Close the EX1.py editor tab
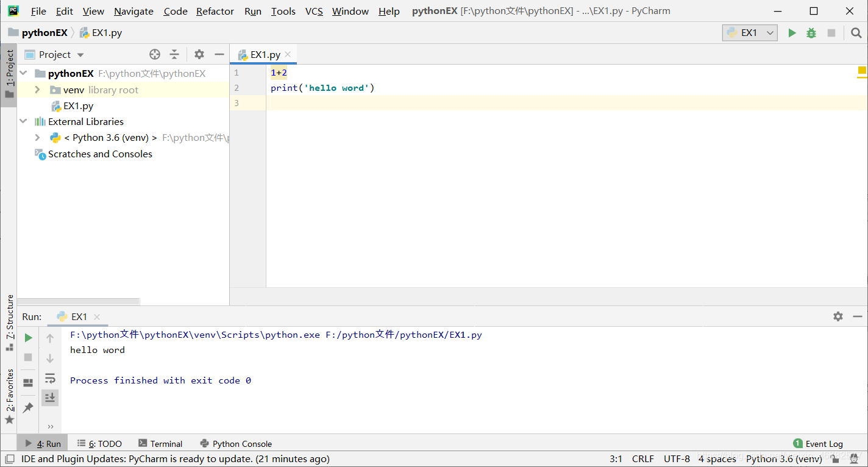 (288, 54)
